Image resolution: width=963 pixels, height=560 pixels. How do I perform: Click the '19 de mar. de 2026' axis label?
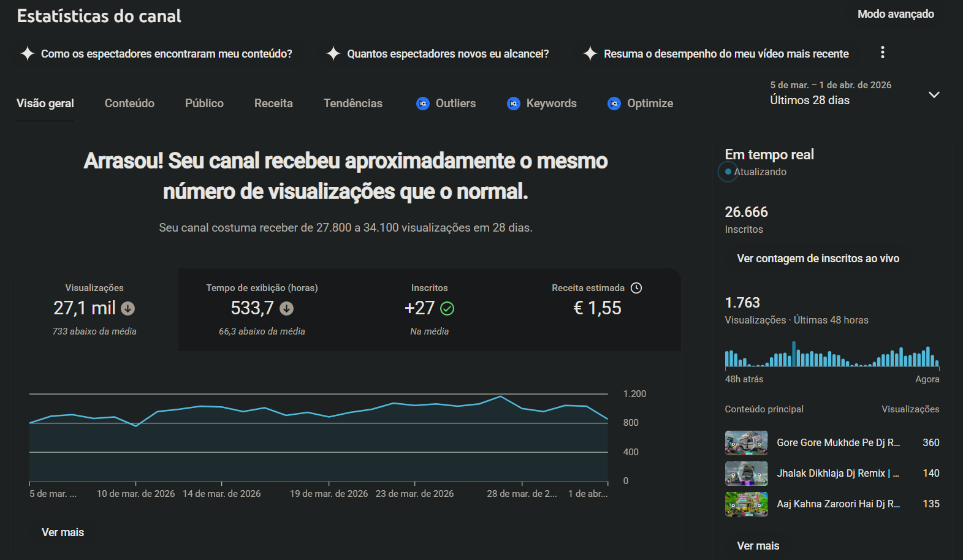[329, 494]
